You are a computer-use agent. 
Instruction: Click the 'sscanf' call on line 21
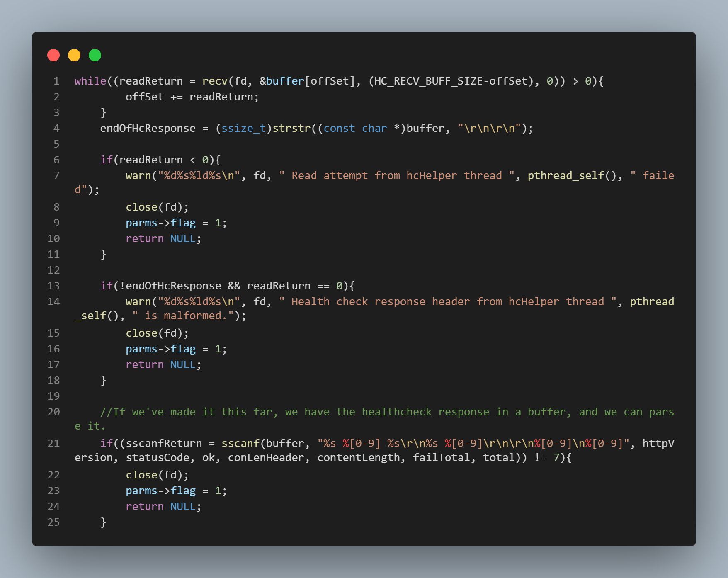coord(240,443)
